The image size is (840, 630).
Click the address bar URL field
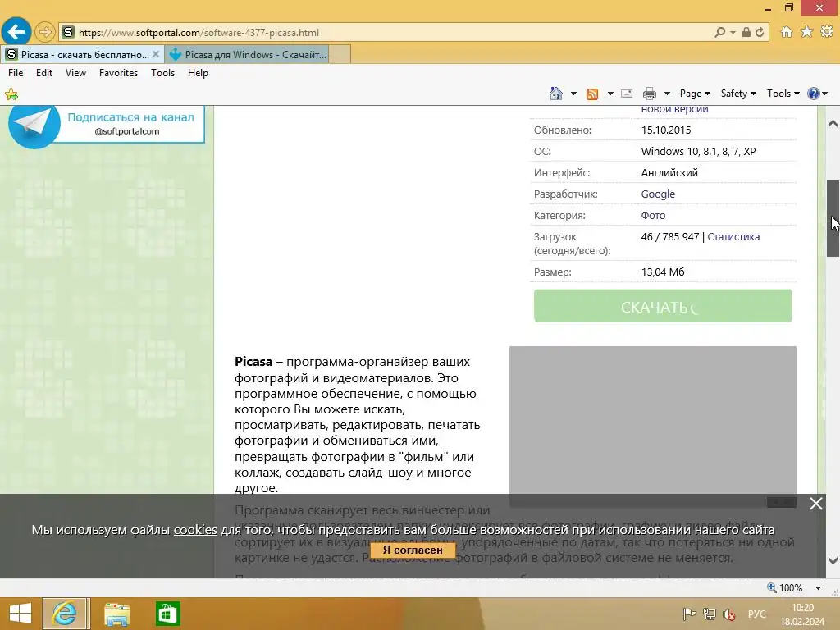pyautogui.click(x=386, y=33)
